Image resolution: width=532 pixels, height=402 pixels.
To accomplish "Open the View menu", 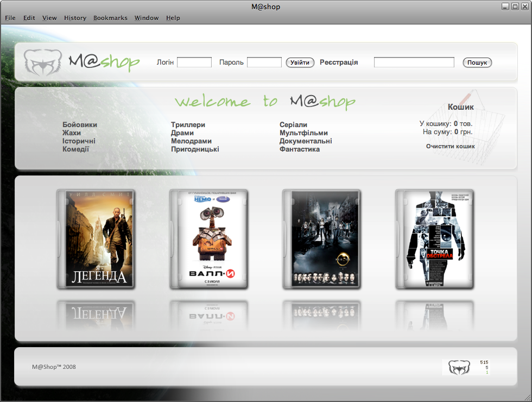I will tap(49, 18).
